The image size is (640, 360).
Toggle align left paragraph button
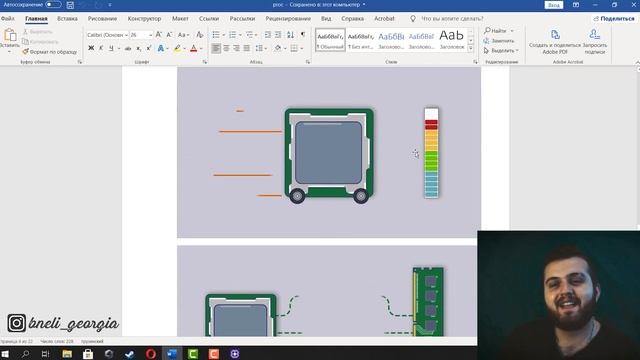pyautogui.click(x=216, y=49)
